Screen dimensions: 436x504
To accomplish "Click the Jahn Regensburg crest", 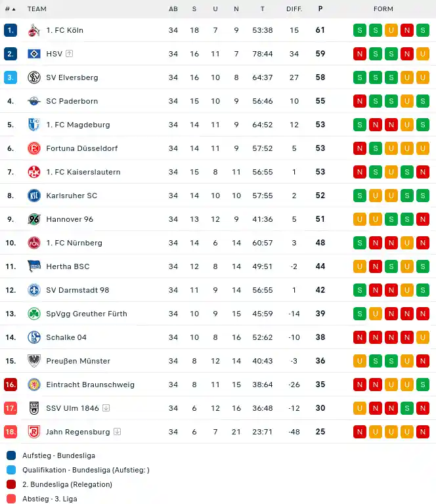I will (34, 432).
